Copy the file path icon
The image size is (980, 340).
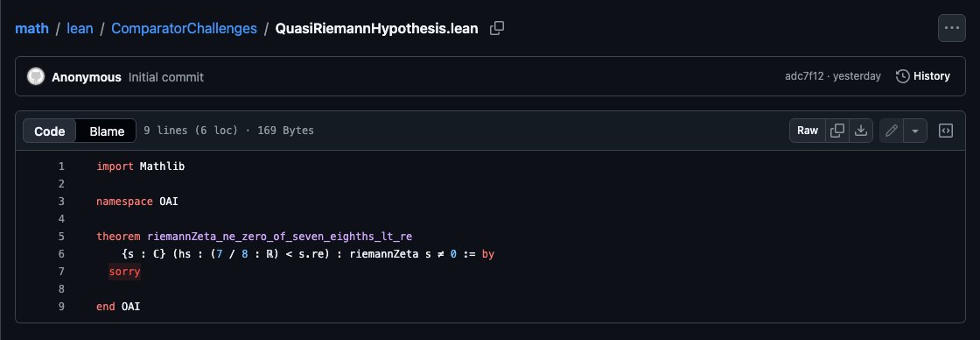[497, 28]
